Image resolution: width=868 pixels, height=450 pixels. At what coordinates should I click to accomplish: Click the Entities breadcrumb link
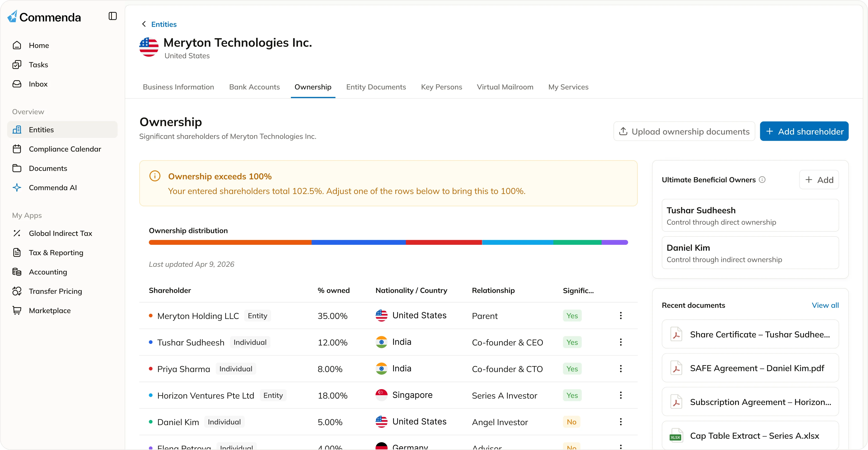[x=164, y=24]
